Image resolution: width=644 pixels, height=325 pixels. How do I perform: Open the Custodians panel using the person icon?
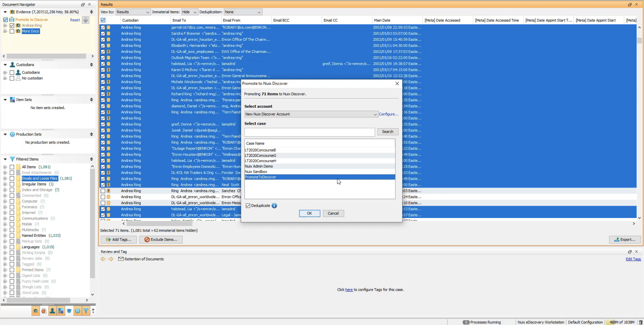(52, 311)
